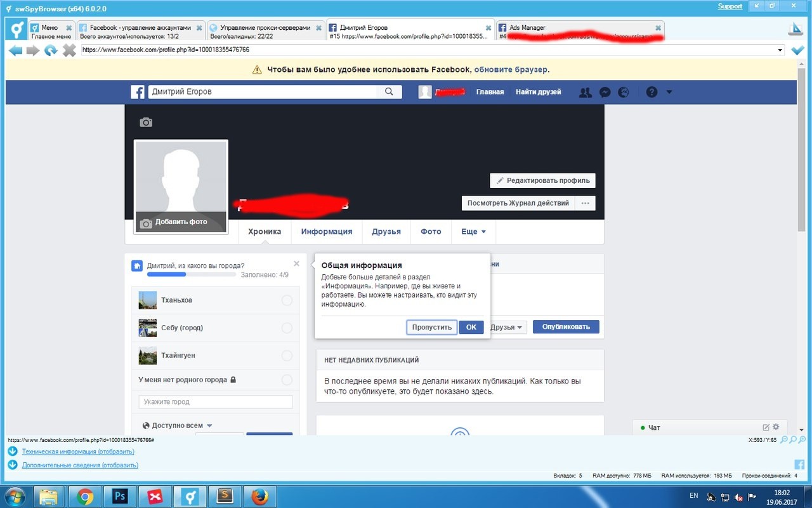812x508 pixels.
Task: Switch to 'Управление прокси-серверами' tab
Action: pyautogui.click(x=266, y=31)
